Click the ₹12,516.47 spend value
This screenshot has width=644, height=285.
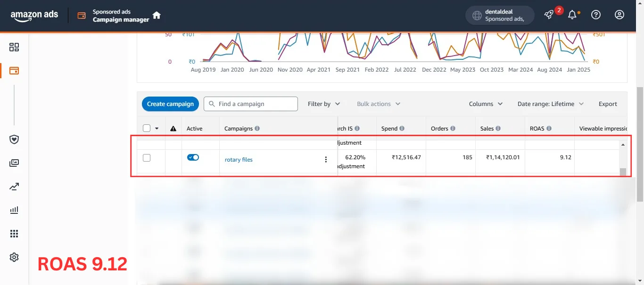406,157
